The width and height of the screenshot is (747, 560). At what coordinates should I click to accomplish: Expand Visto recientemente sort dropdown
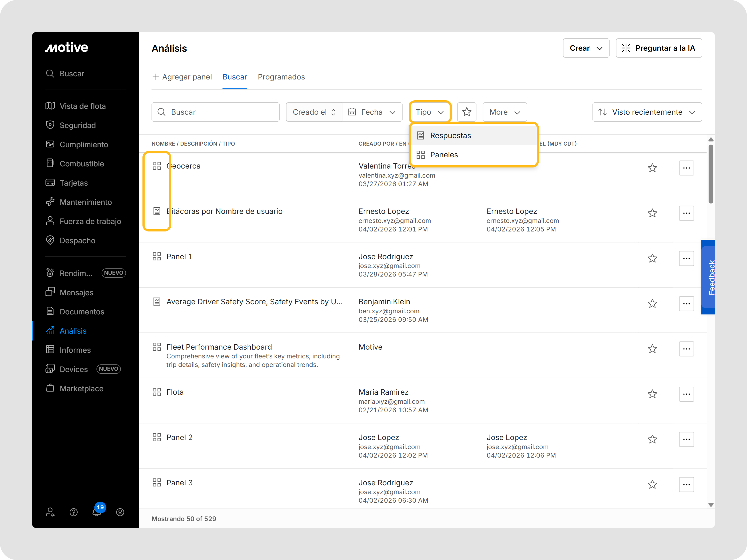pyautogui.click(x=647, y=112)
